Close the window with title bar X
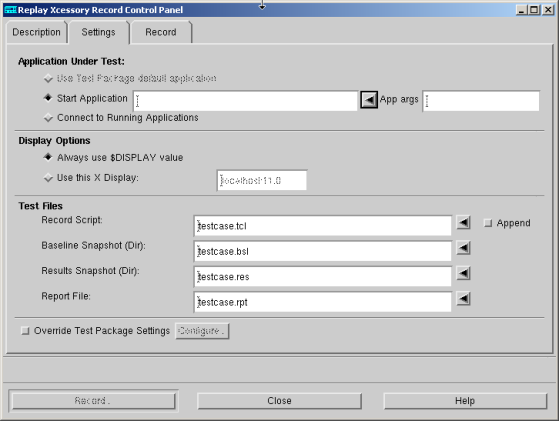 click(548, 10)
